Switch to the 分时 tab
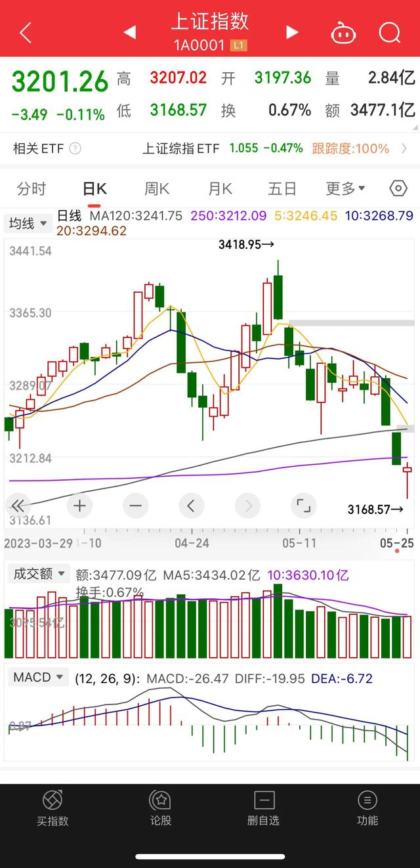Screen dimensions: 420x868 coord(31,189)
